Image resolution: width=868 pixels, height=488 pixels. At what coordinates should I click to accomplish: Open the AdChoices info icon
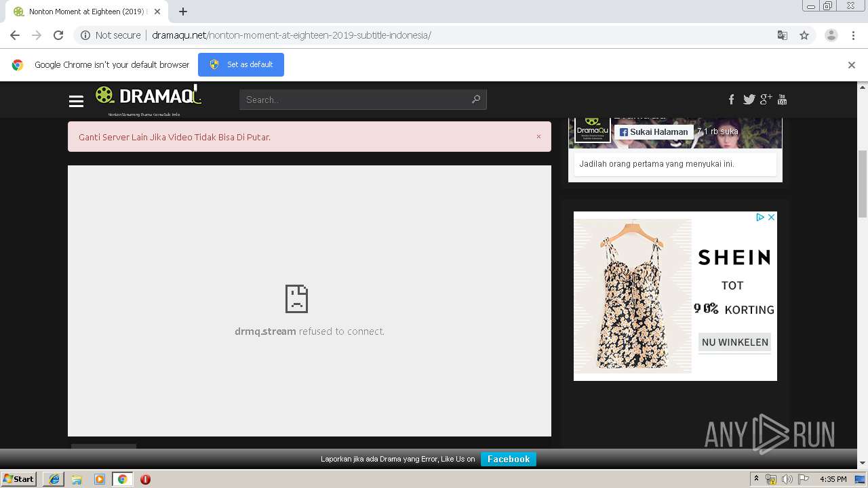click(760, 217)
